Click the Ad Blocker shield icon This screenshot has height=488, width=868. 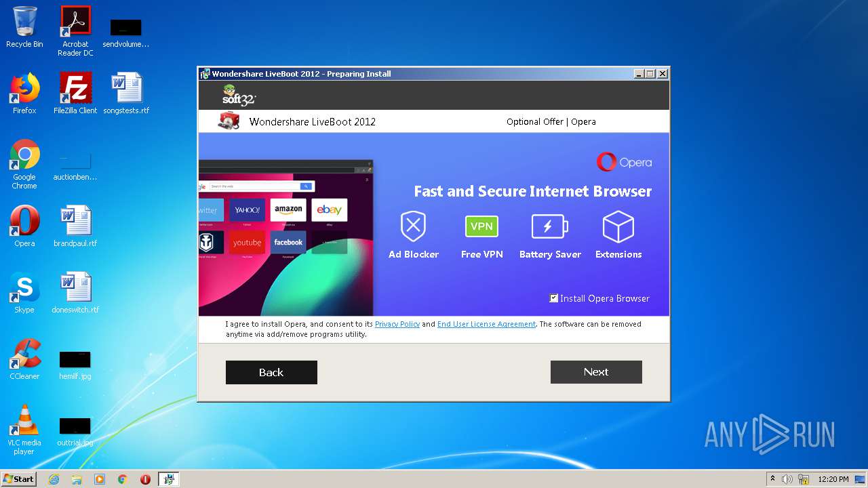413,226
